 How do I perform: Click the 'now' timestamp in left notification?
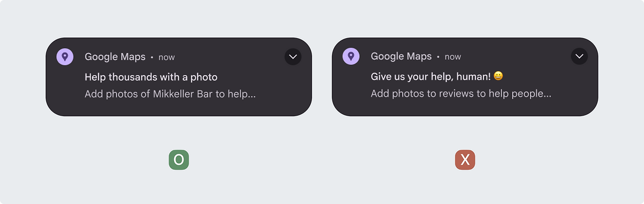[x=167, y=57]
